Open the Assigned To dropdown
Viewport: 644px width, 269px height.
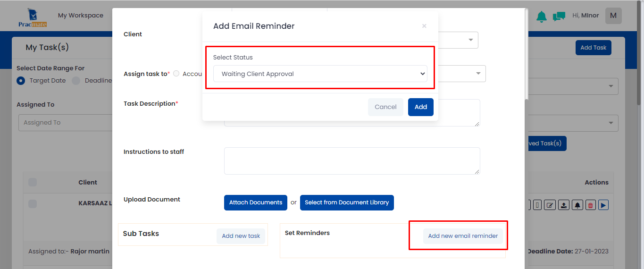tap(65, 122)
